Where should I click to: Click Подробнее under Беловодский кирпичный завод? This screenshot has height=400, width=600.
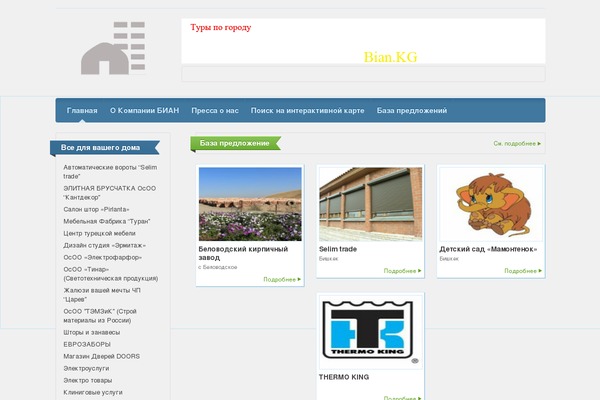(282, 280)
